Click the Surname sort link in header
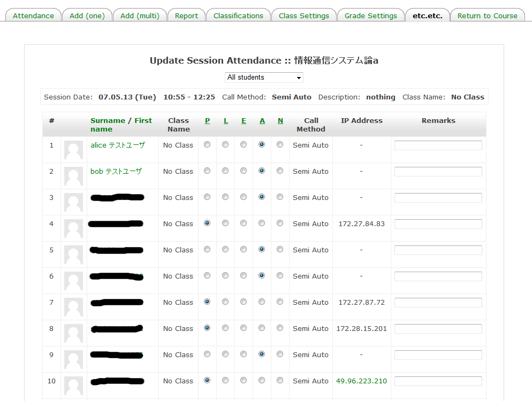532x401 pixels. point(108,121)
